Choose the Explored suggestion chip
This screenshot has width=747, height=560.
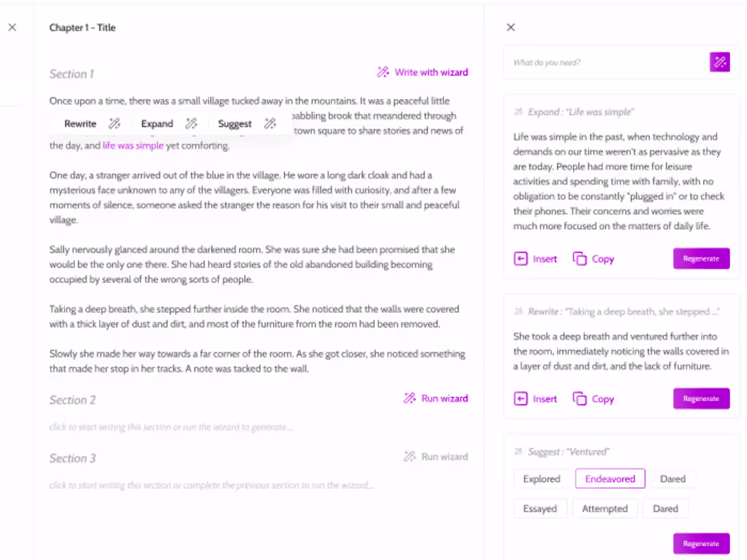(542, 479)
